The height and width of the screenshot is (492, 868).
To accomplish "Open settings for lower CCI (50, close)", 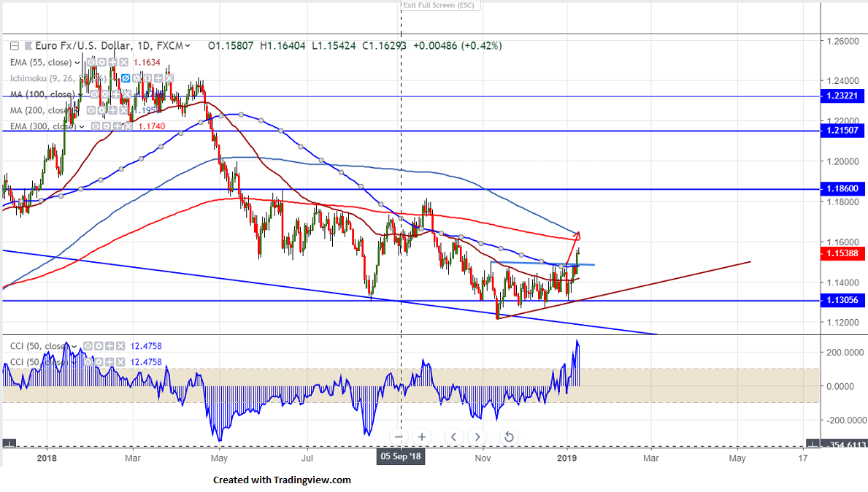I will (99, 362).
